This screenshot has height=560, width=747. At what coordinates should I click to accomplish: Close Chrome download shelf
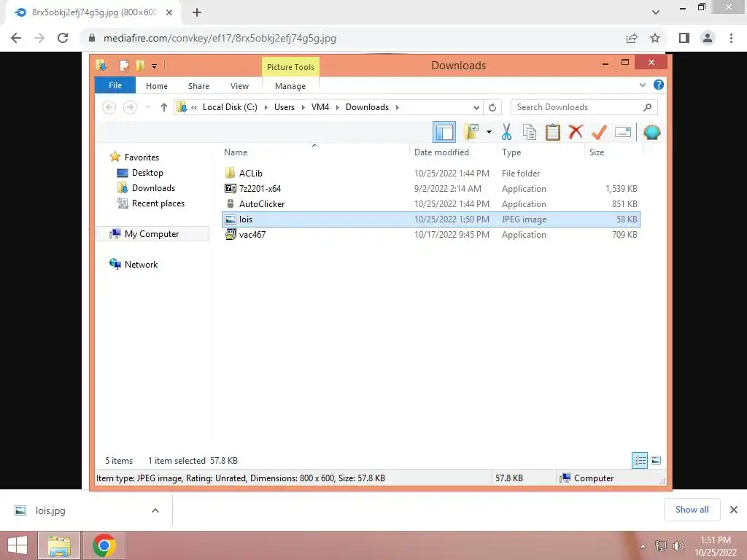pyautogui.click(x=734, y=510)
